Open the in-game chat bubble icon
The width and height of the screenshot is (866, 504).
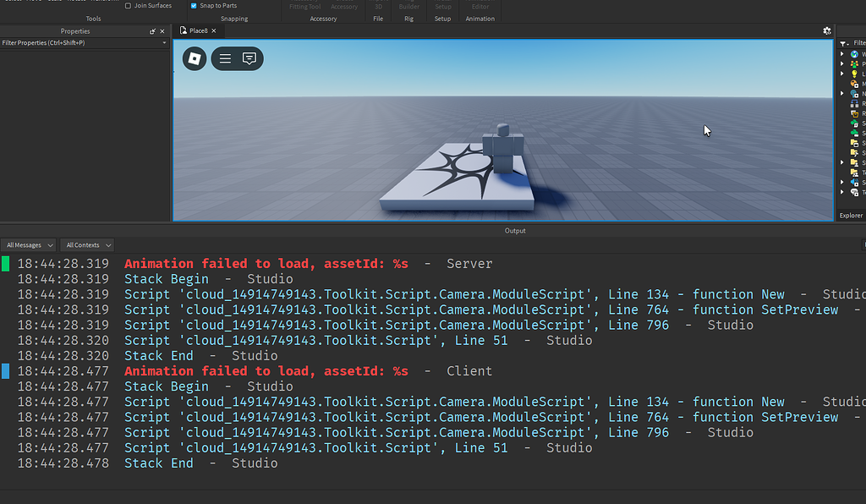(x=249, y=58)
